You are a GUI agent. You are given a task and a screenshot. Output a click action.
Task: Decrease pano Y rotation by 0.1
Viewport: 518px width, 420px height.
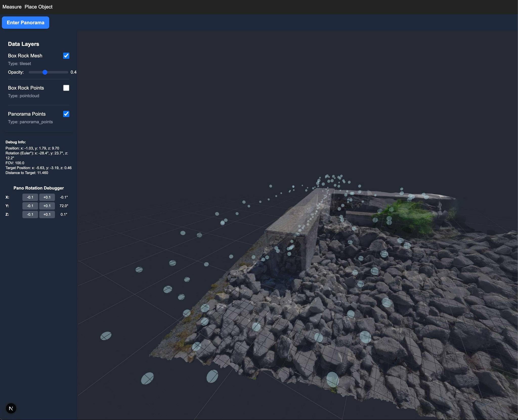click(30, 206)
